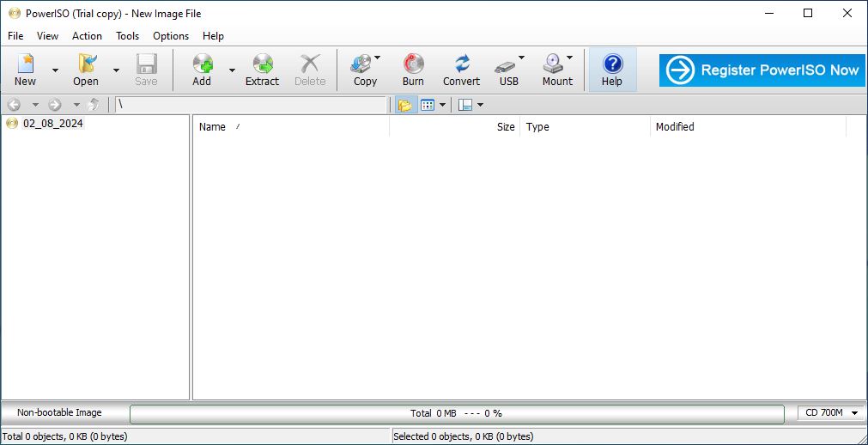
Task: Click the Forward navigation arrow icon
Action: 55,105
